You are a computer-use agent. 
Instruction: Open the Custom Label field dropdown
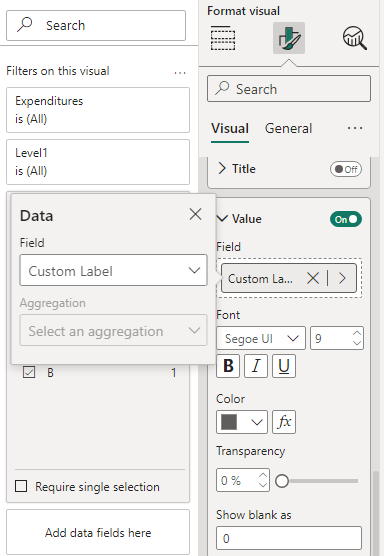point(113,270)
